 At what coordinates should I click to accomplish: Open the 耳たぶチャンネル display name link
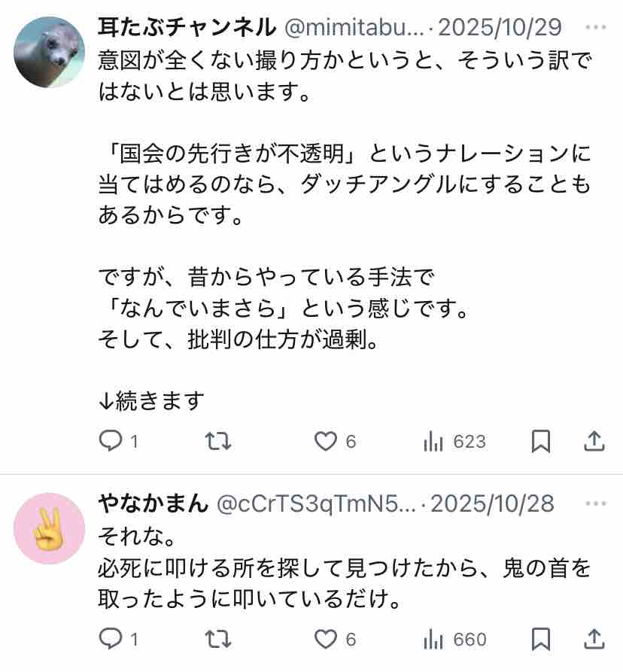pos(187,27)
